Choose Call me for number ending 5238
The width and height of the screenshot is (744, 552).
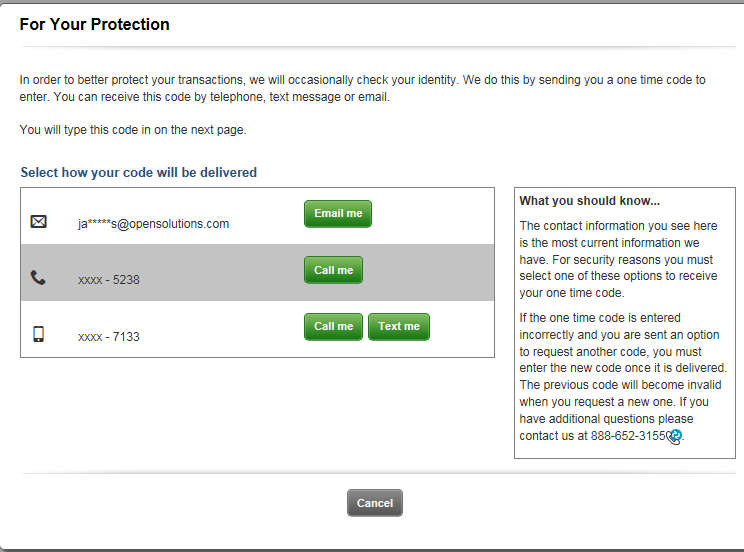point(334,270)
